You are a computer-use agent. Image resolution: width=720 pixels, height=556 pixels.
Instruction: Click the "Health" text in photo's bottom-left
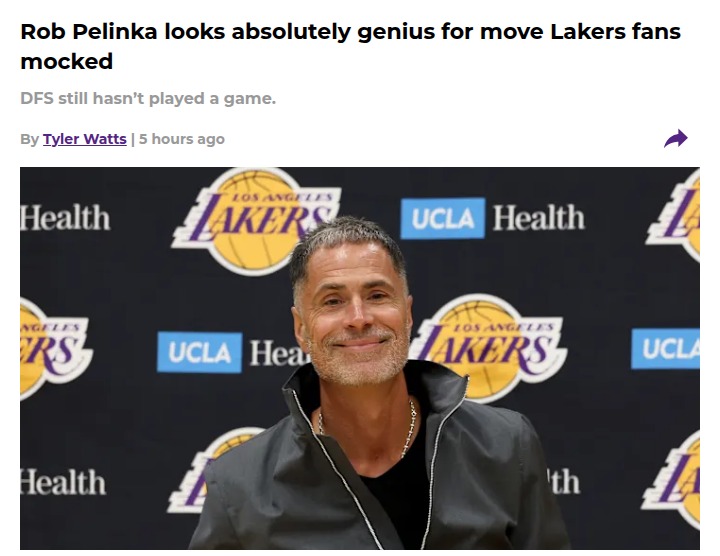pyautogui.click(x=65, y=482)
